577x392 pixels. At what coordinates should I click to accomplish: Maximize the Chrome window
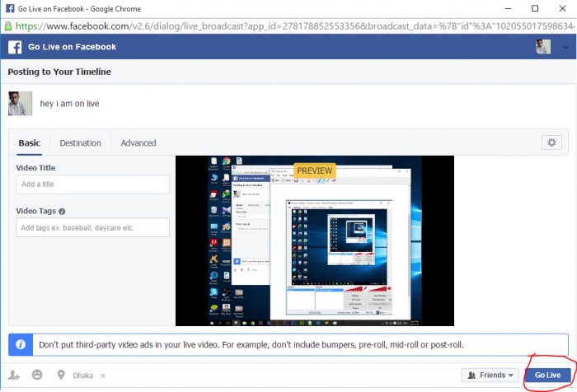click(535, 8)
